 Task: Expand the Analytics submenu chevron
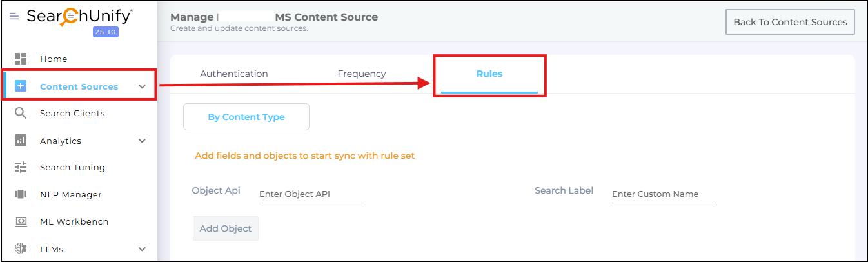(x=143, y=141)
